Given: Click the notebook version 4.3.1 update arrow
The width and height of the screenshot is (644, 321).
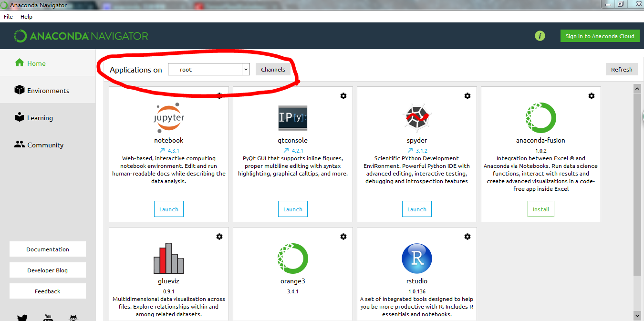Looking at the screenshot, I should pyautogui.click(x=163, y=150).
